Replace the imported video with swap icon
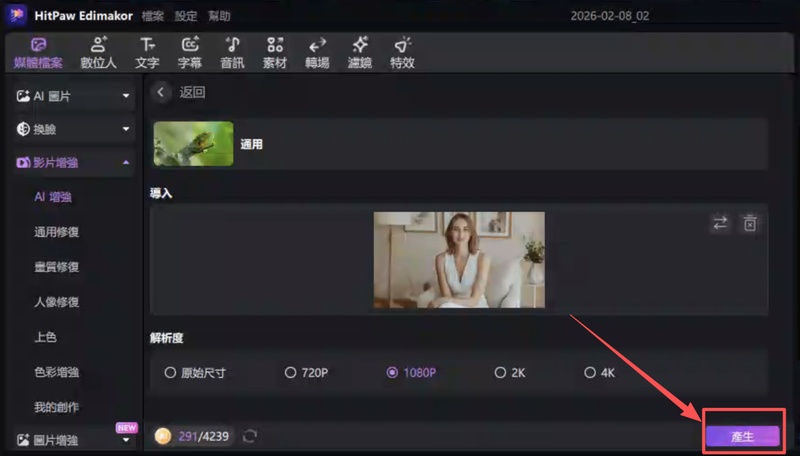 [720, 223]
